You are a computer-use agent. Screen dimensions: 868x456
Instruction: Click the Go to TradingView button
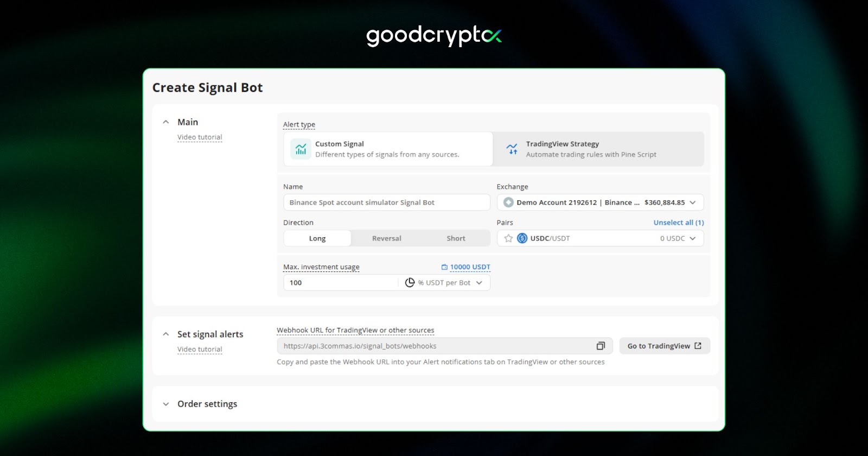coord(664,346)
